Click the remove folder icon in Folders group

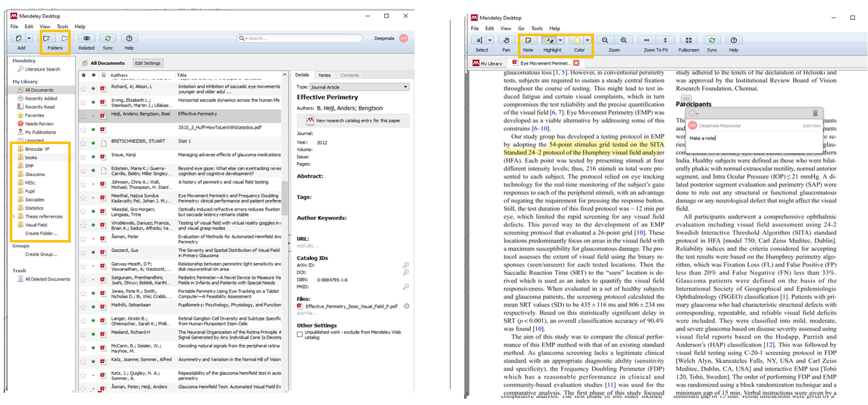[x=64, y=39]
